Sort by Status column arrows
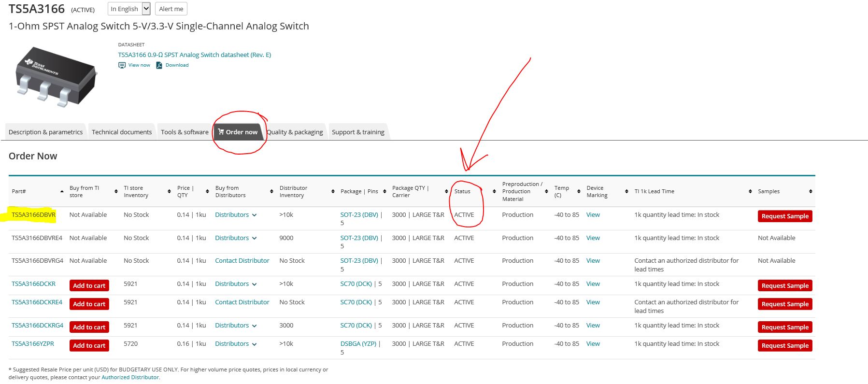 [x=494, y=192]
